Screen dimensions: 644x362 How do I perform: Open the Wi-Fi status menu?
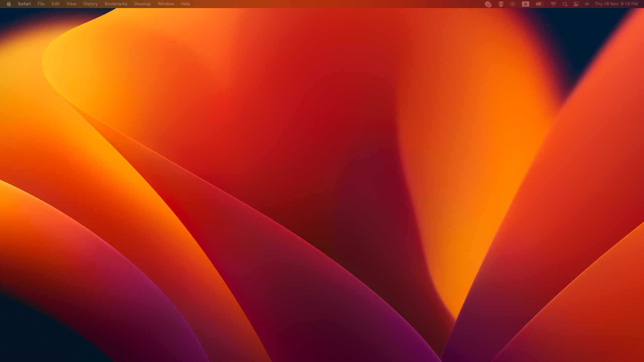coord(553,4)
